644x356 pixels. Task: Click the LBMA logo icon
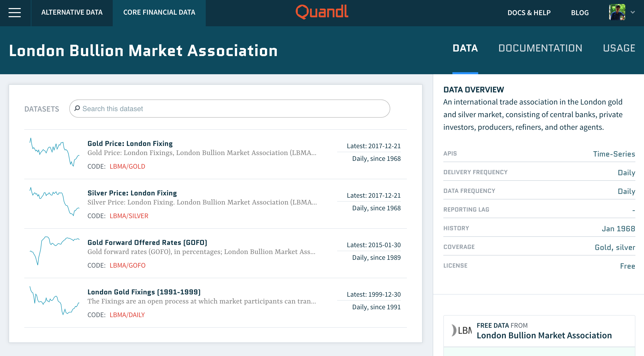click(462, 330)
